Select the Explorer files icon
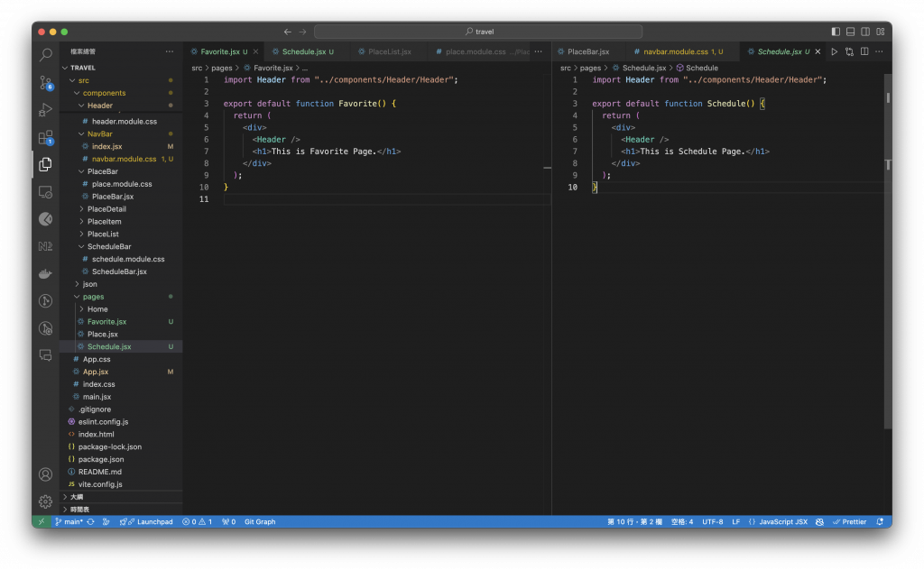The image size is (924, 570). click(45, 164)
